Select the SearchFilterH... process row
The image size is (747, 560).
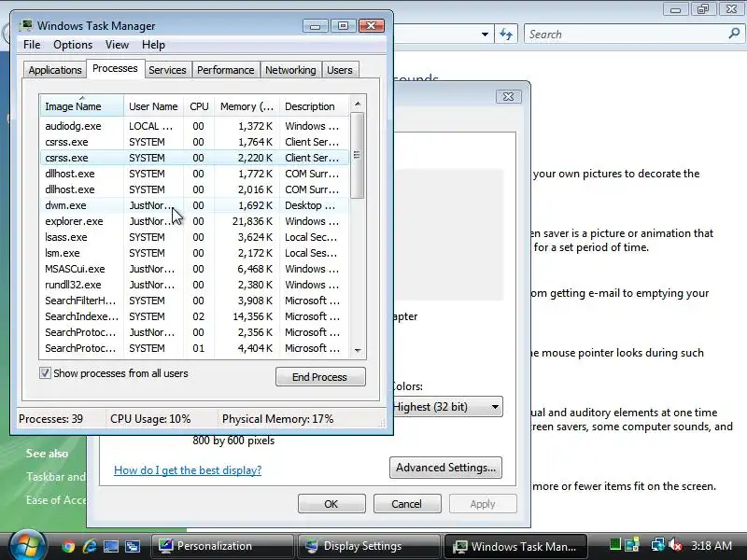pyautogui.click(x=194, y=301)
